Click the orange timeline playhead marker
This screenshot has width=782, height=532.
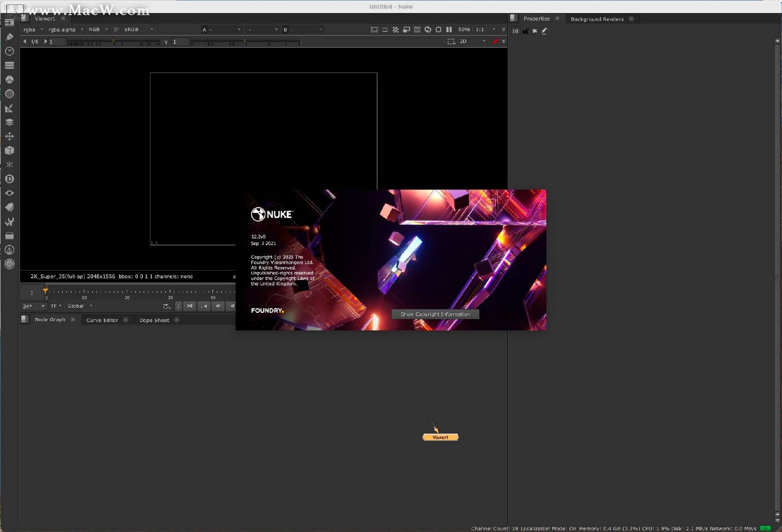click(45, 291)
